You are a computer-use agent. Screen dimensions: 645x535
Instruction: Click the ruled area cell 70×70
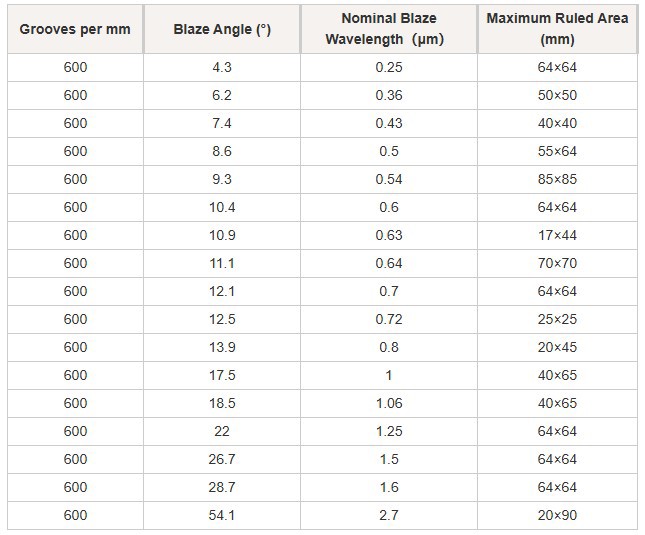[557, 263]
